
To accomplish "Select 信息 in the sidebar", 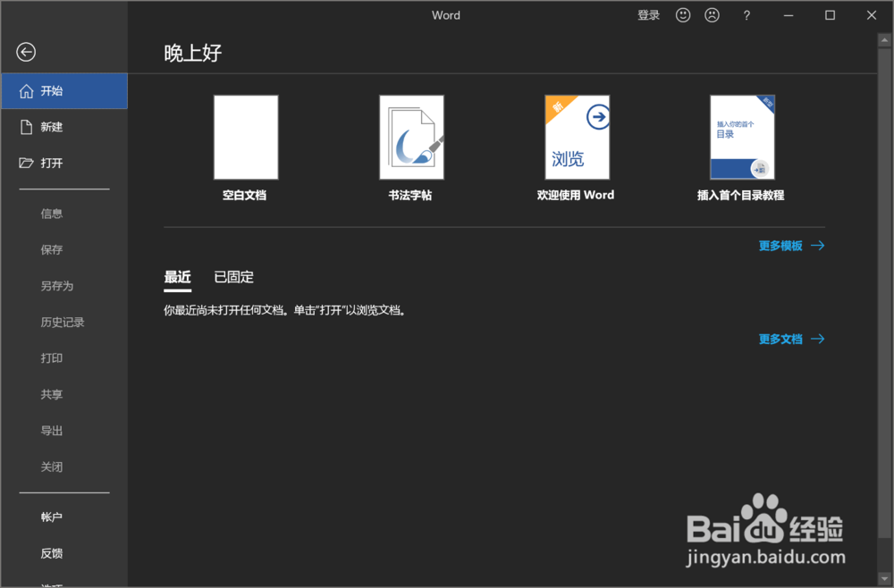I will [x=51, y=214].
